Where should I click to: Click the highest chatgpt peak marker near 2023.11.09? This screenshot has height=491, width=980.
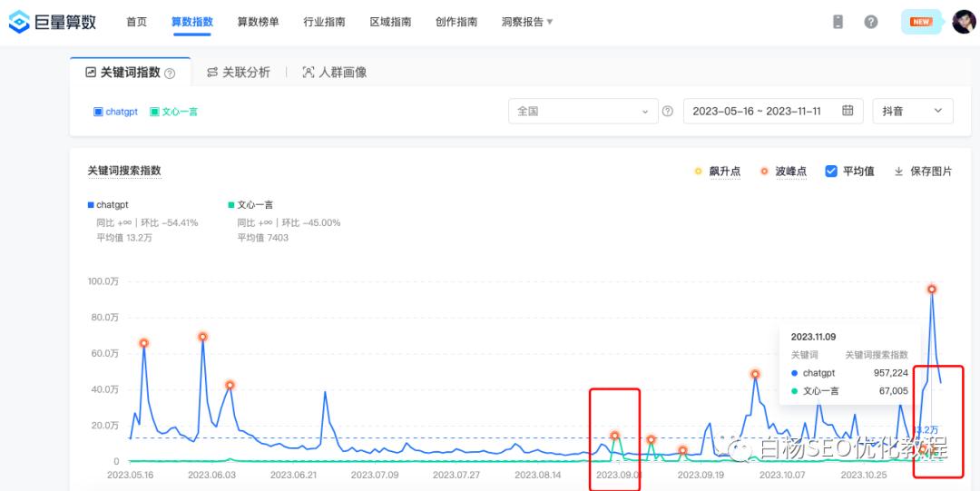pyautogui.click(x=931, y=289)
